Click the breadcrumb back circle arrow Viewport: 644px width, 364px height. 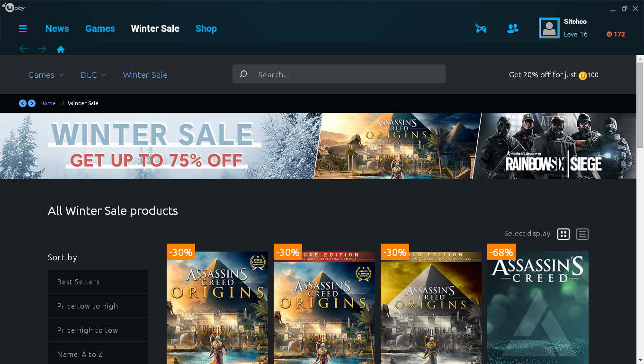[x=23, y=103]
